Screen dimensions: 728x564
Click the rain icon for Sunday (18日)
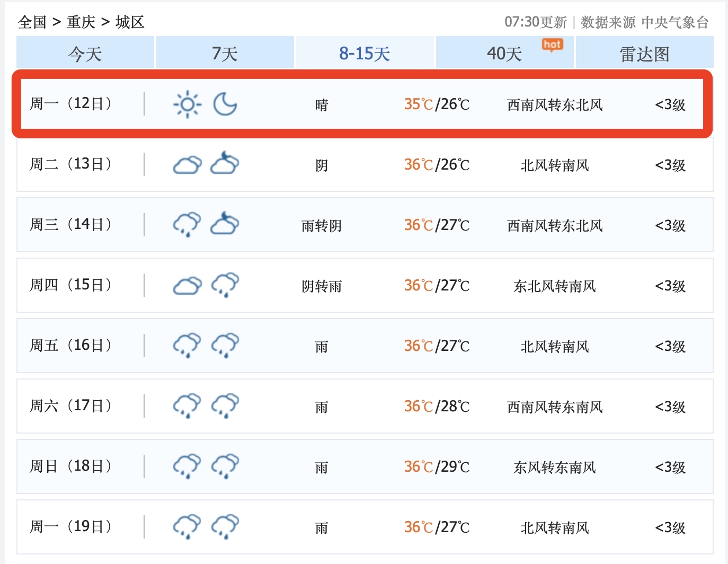pyautogui.click(x=186, y=466)
